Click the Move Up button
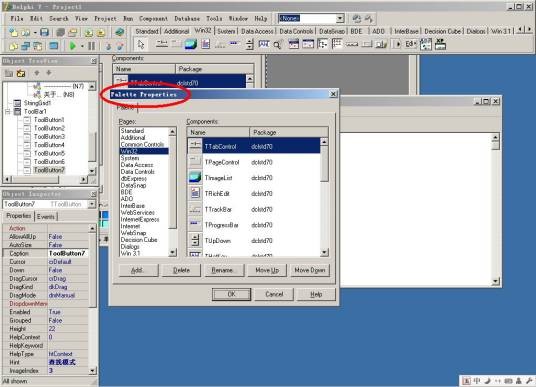Image resolution: width=536 pixels, height=387 pixels. pyautogui.click(x=267, y=270)
